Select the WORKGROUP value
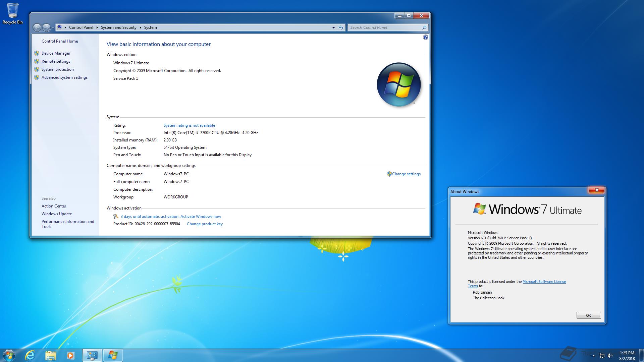 pos(176,197)
